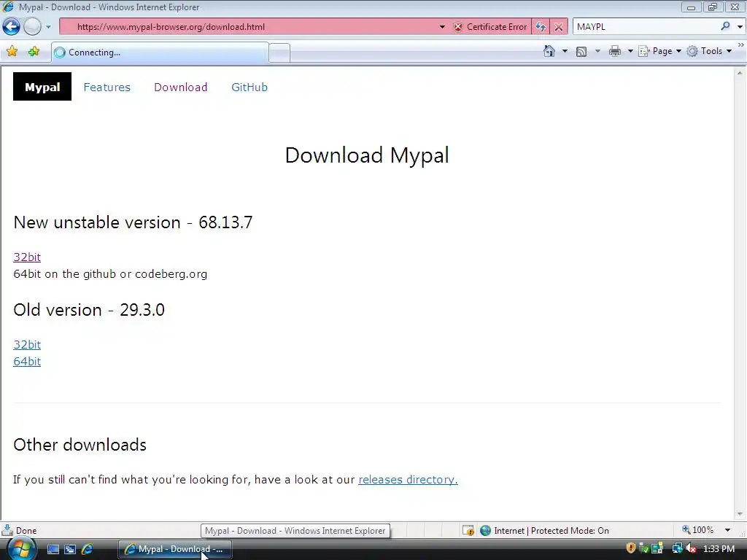The height and width of the screenshot is (560, 747).
Task: Download old version 29.3.0 64bit
Action: click(27, 362)
